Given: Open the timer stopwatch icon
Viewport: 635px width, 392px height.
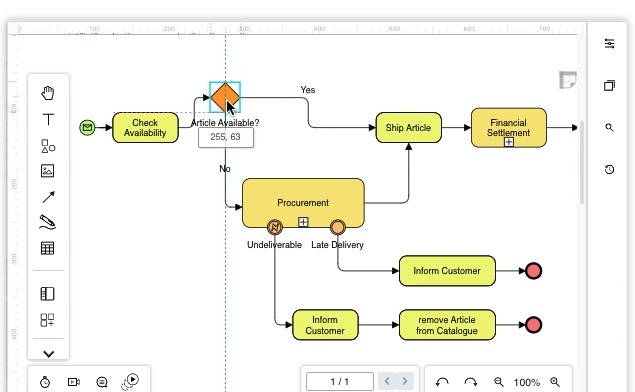Looking at the screenshot, I should coord(45,382).
